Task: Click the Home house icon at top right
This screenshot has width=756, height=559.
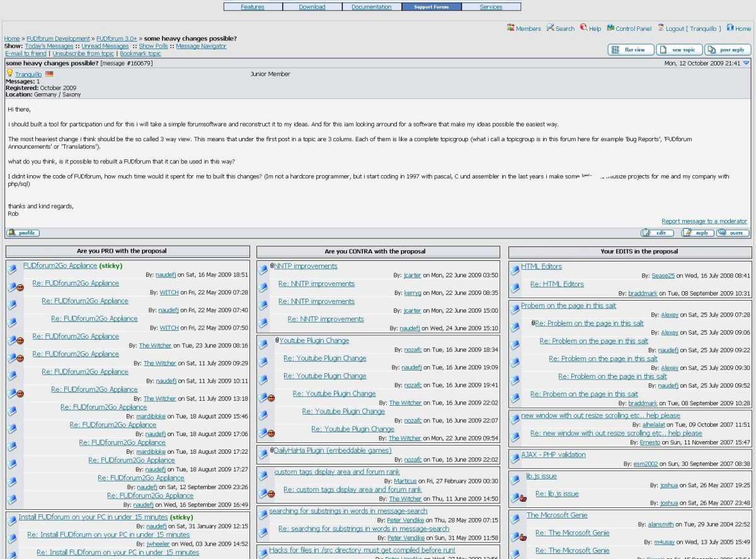Action: pyautogui.click(x=730, y=28)
